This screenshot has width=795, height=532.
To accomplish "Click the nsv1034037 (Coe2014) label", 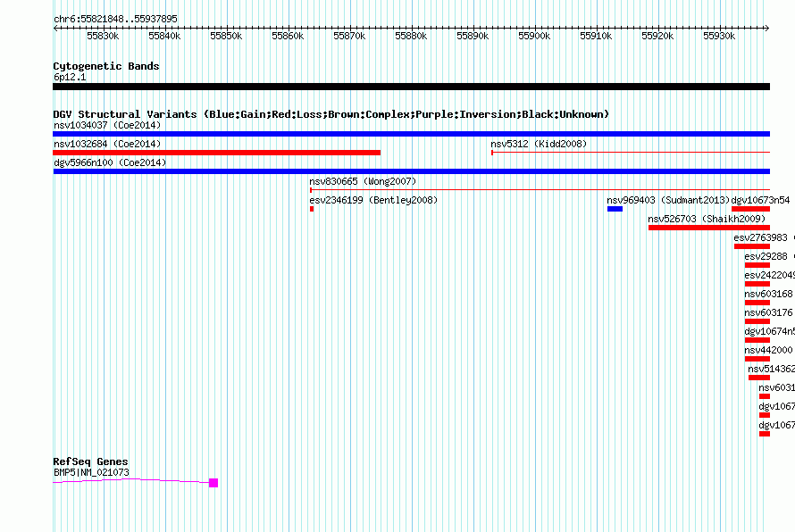I will (107, 125).
